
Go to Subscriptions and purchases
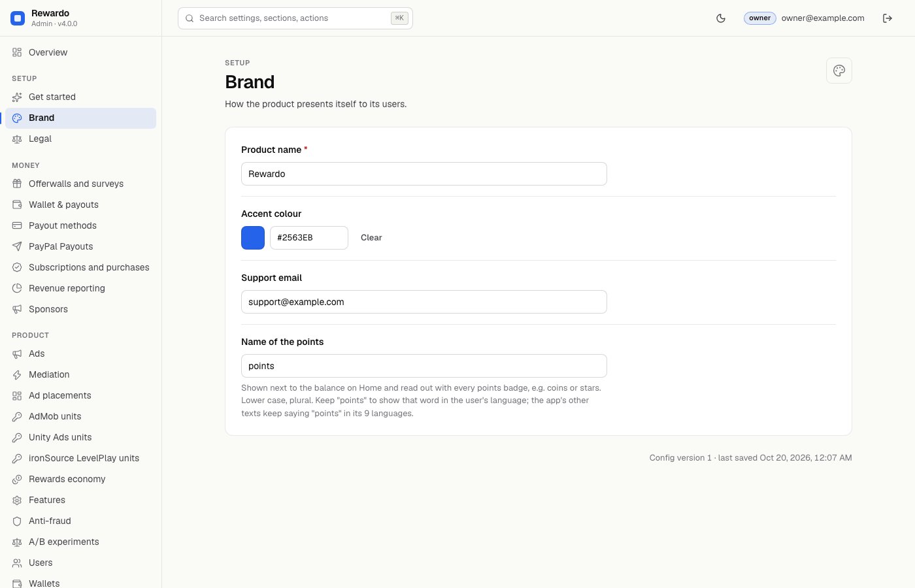click(x=81, y=267)
